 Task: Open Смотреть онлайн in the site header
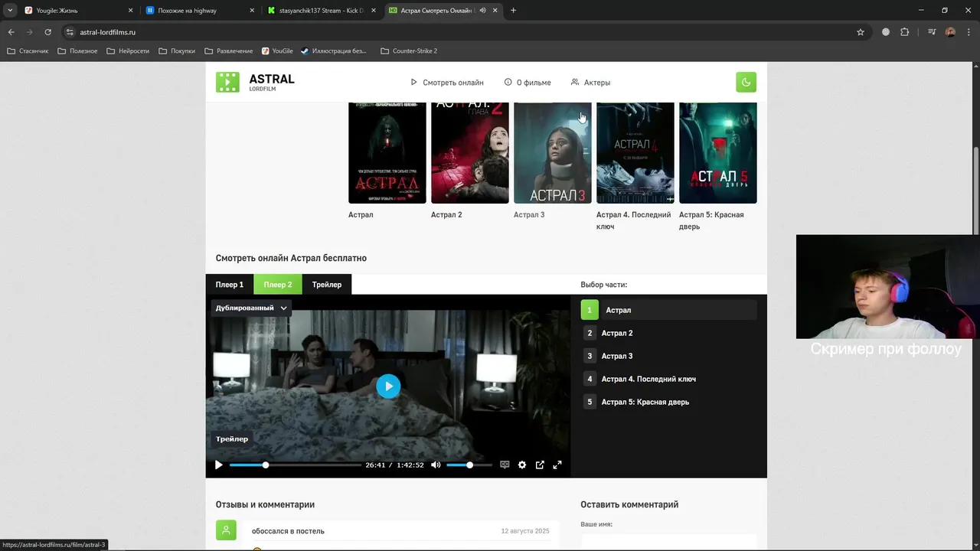click(x=447, y=82)
